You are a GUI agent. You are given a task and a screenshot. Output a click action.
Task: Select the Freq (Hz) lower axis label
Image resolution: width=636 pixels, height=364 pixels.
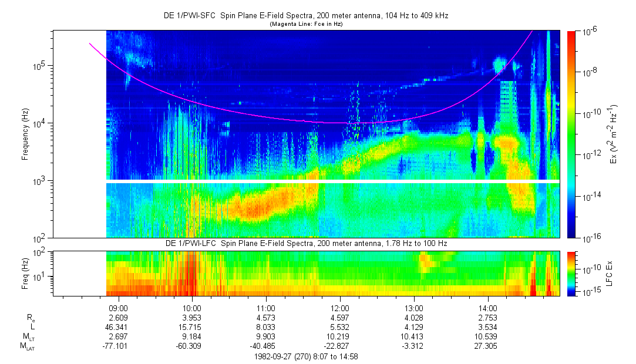click(25, 273)
